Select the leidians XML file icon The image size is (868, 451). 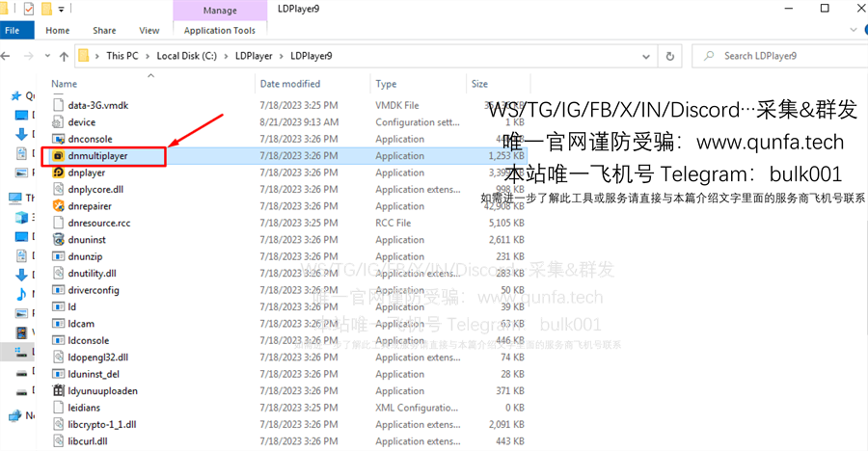click(58, 408)
